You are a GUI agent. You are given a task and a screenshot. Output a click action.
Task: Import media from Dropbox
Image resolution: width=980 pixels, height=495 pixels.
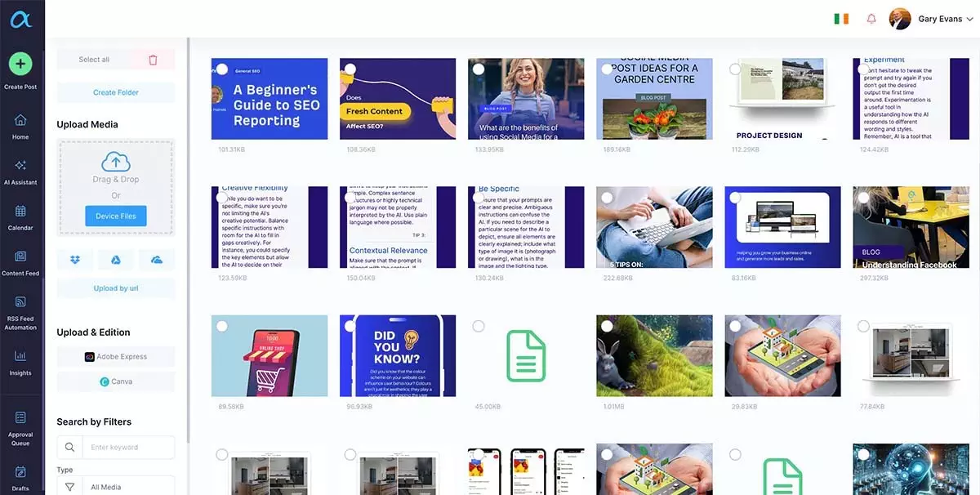click(75, 260)
